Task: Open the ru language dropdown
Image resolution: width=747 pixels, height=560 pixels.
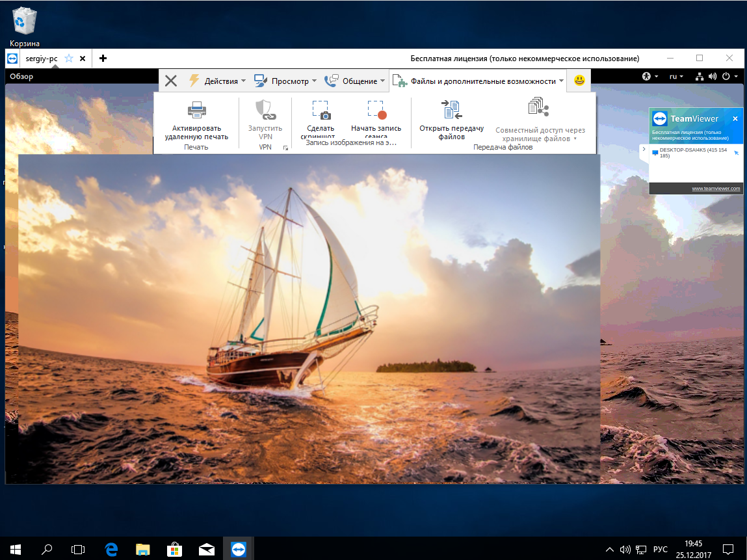Action: pos(676,76)
